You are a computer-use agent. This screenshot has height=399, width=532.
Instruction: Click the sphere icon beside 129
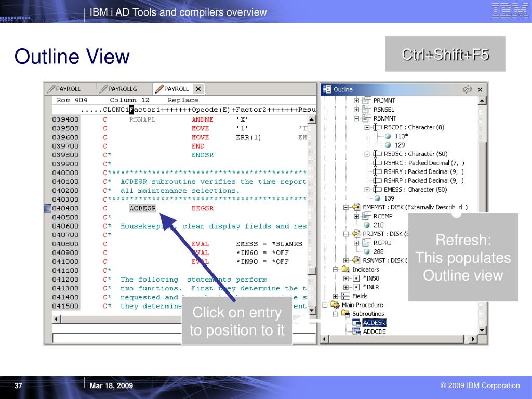388,145
